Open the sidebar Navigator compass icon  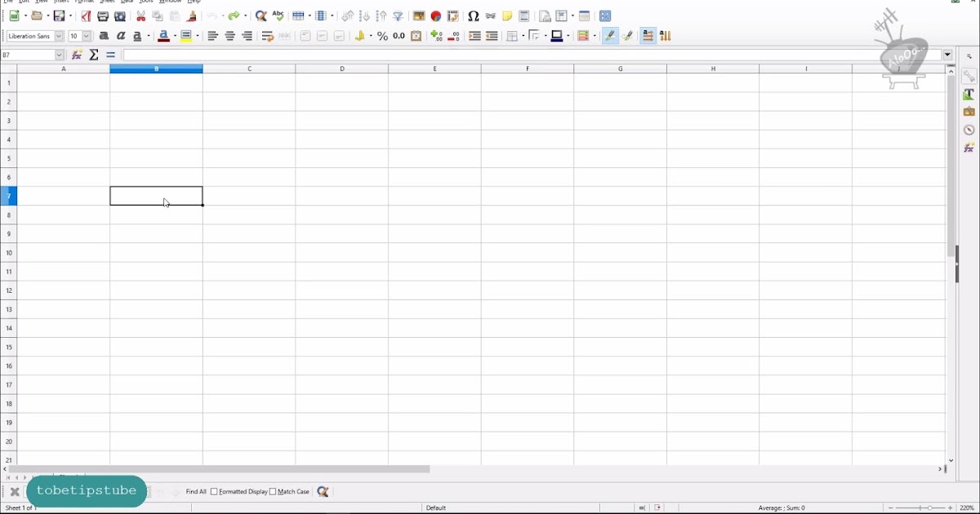coord(969,130)
